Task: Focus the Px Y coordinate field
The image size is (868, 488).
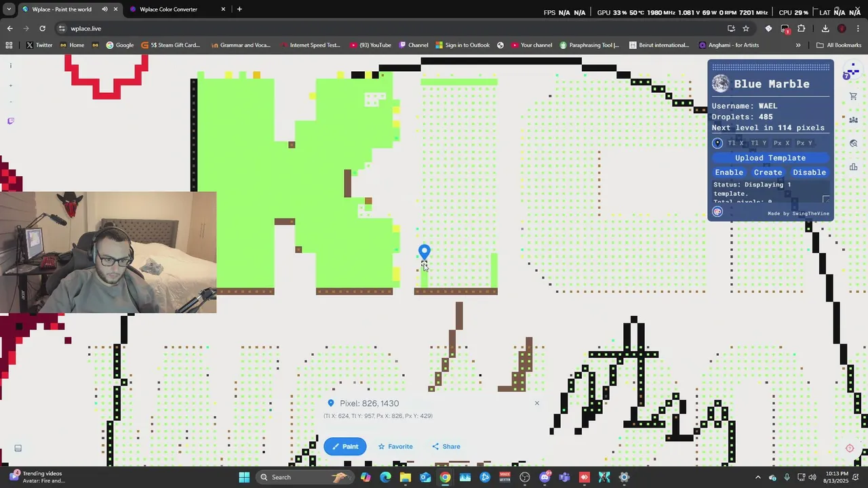Action: [805, 143]
